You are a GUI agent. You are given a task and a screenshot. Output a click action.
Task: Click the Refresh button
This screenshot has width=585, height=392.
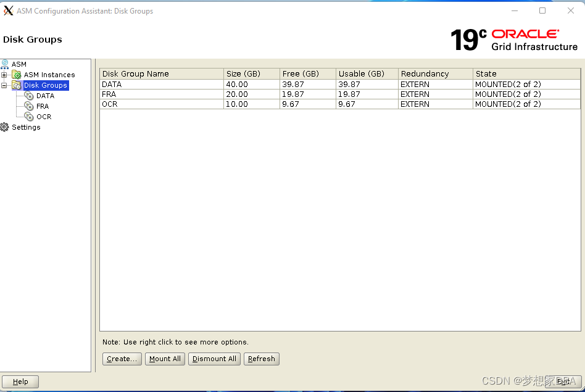pyautogui.click(x=262, y=359)
